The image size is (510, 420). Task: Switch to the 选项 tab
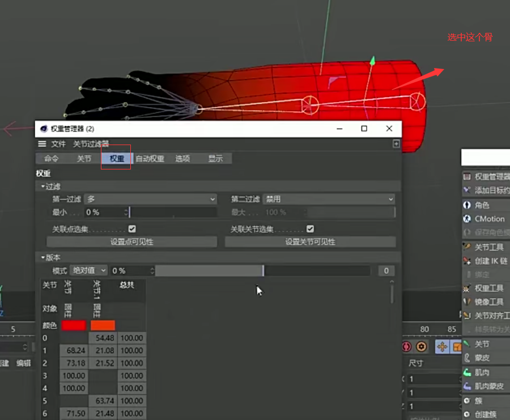(182, 159)
